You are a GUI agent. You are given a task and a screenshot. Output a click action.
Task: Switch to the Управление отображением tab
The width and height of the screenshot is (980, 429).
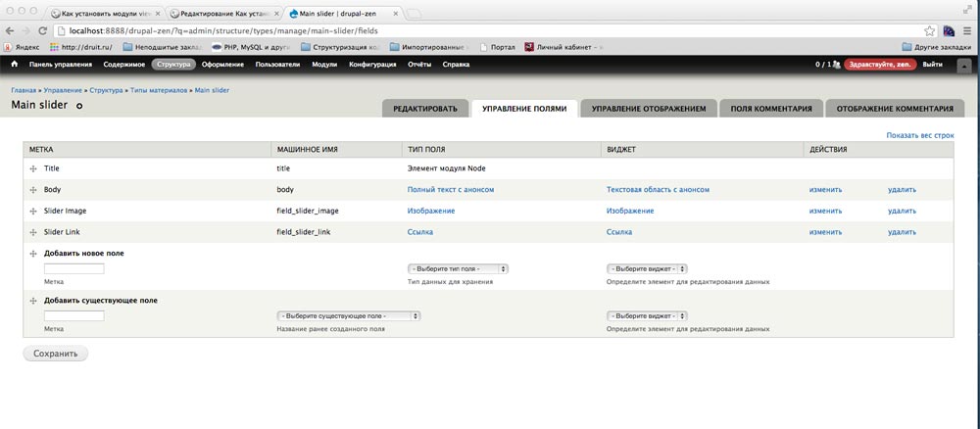648,109
